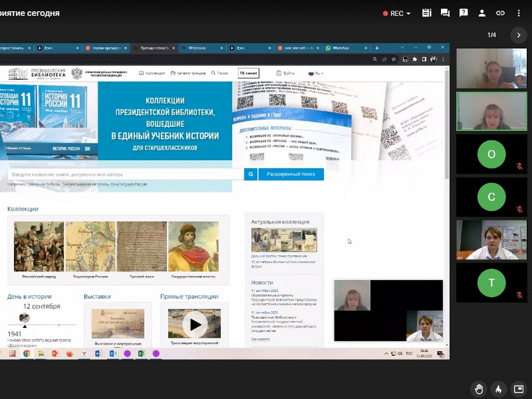Click the Войти login link
Screen dimensions: 532x399
pyautogui.click(x=286, y=73)
